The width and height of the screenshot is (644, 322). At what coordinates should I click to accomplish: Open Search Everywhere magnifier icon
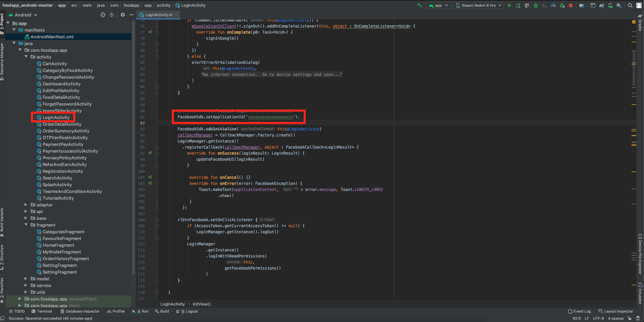click(630, 5)
